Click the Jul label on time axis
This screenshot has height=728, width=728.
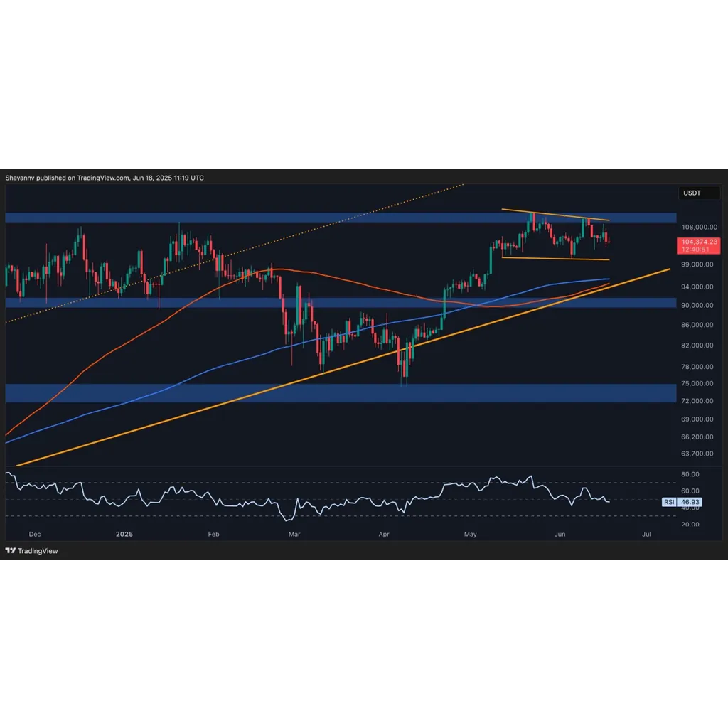646,534
